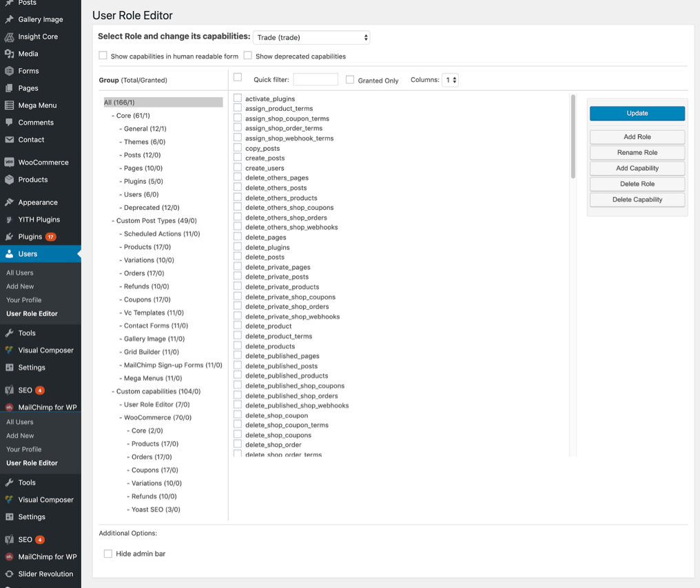Enable Show capabilities in human readable form
The height and width of the screenshot is (588, 700).
point(103,55)
